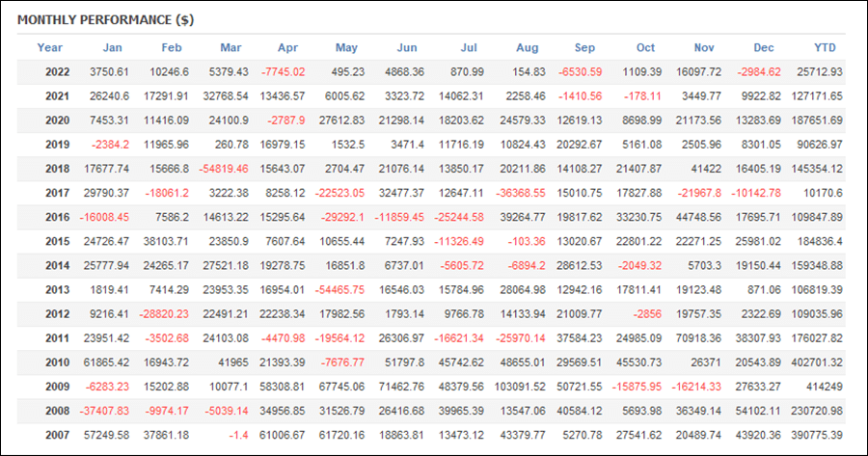Select the Jun column header
The width and height of the screenshot is (868, 456).
tap(407, 47)
